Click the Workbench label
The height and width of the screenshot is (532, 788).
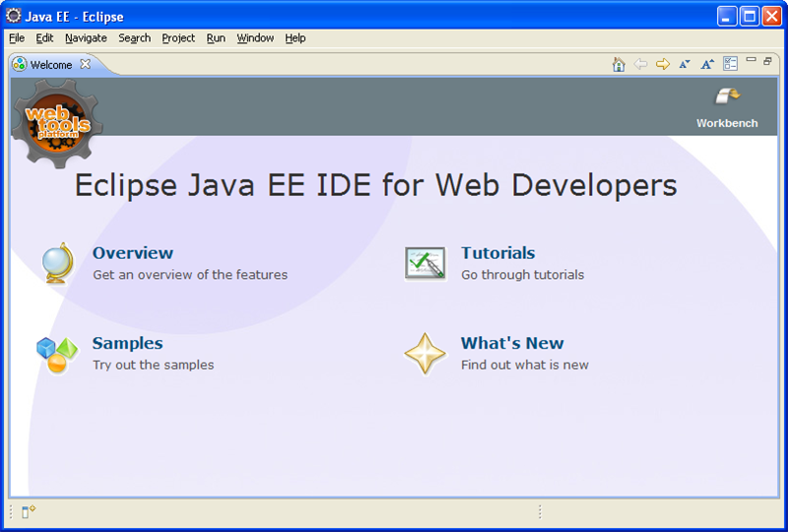click(x=727, y=123)
